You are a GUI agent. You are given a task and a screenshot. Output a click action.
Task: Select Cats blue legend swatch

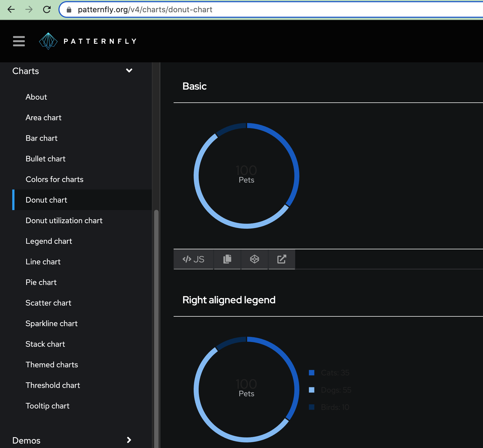pos(312,373)
